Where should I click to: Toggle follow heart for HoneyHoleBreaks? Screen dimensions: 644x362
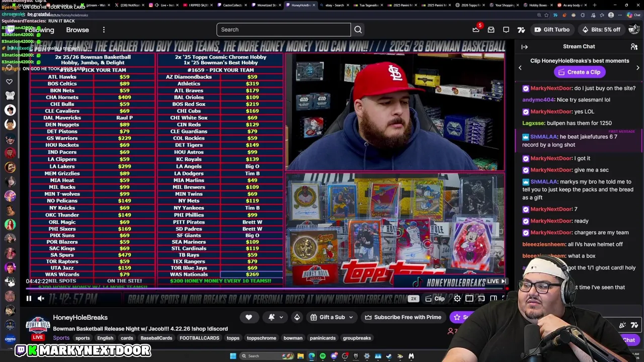coord(249,317)
